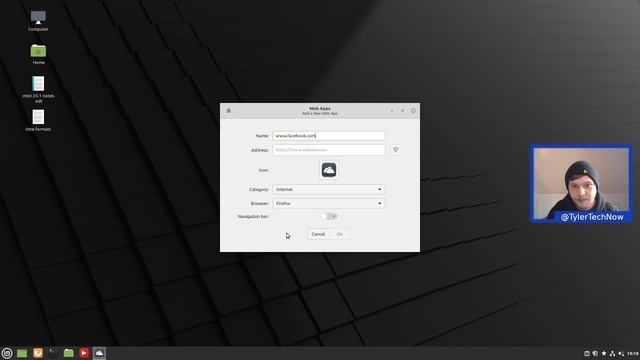The height and width of the screenshot is (360, 640).
Task: Click the taskbar clock
Action: (x=633, y=353)
